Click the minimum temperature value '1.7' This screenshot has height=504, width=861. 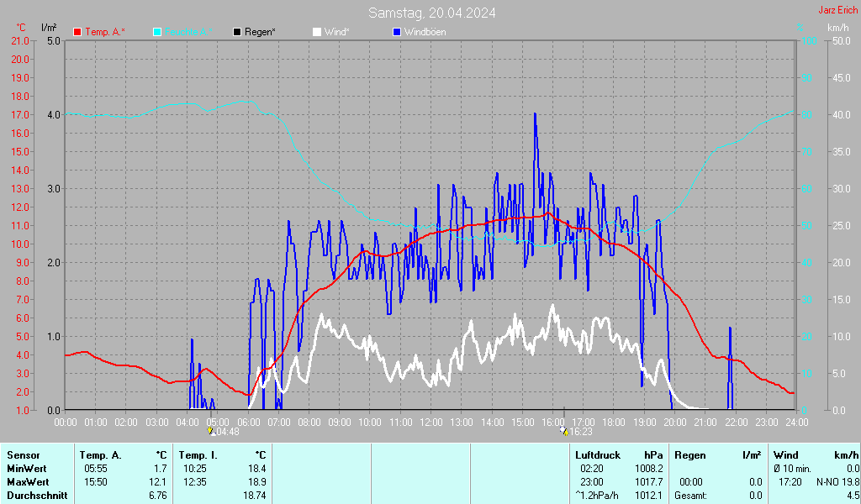point(161,469)
